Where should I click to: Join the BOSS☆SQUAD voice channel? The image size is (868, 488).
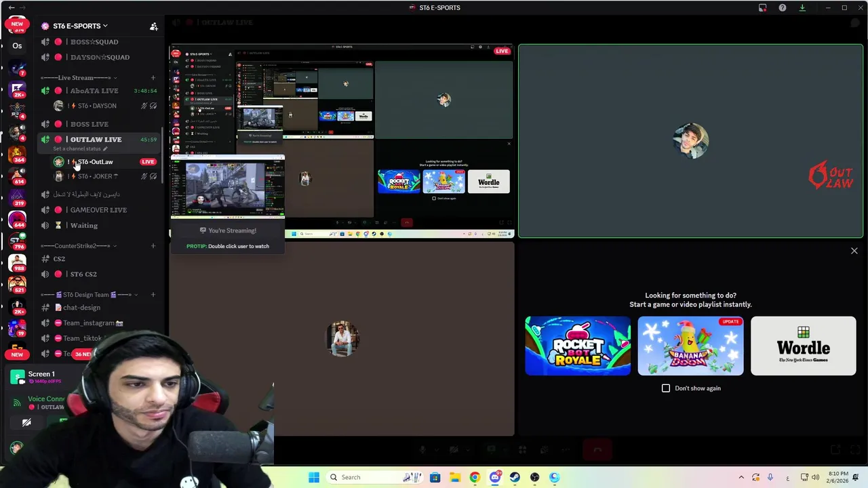(99, 42)
